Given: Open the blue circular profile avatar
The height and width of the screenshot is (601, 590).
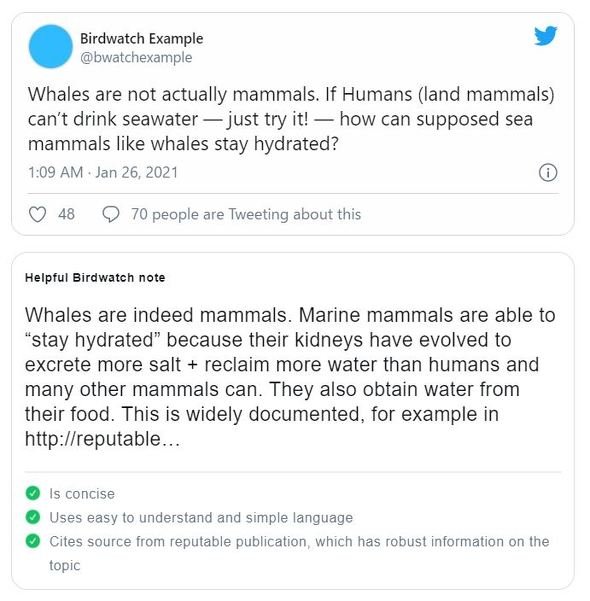Looking at the screenshot, I should [x=51, y=46].
